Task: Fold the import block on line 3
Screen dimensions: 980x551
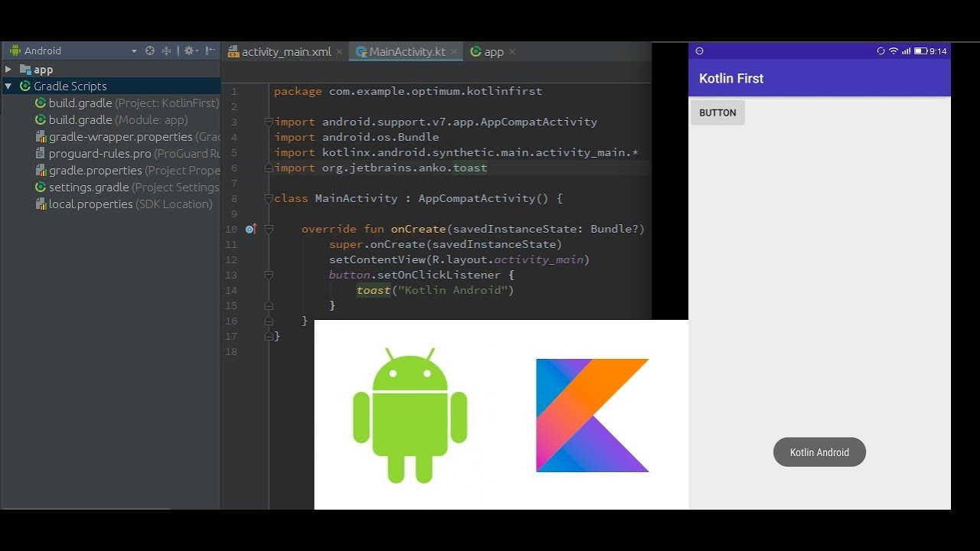Action: point(269,122)
